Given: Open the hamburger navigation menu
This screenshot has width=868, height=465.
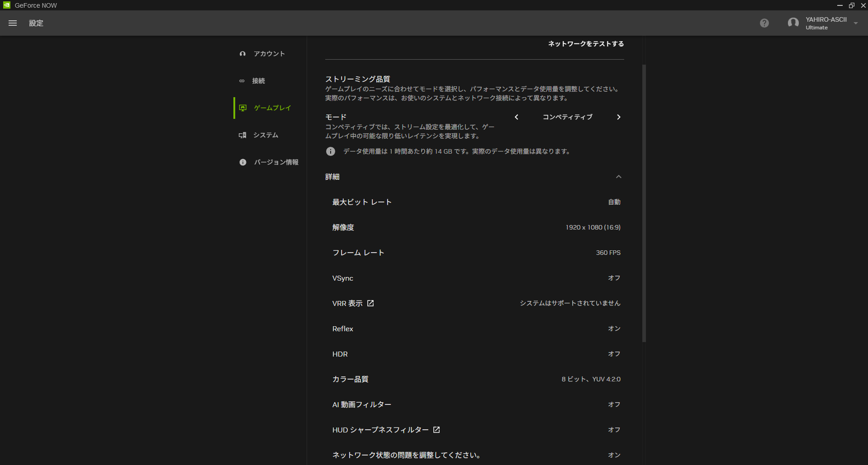Looking at the screenshot, I should pos(13,23).
